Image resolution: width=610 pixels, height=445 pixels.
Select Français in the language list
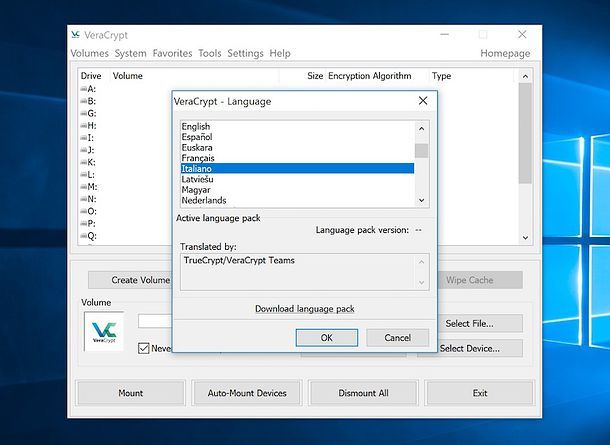pyautogui.click(x=298, y=158)
